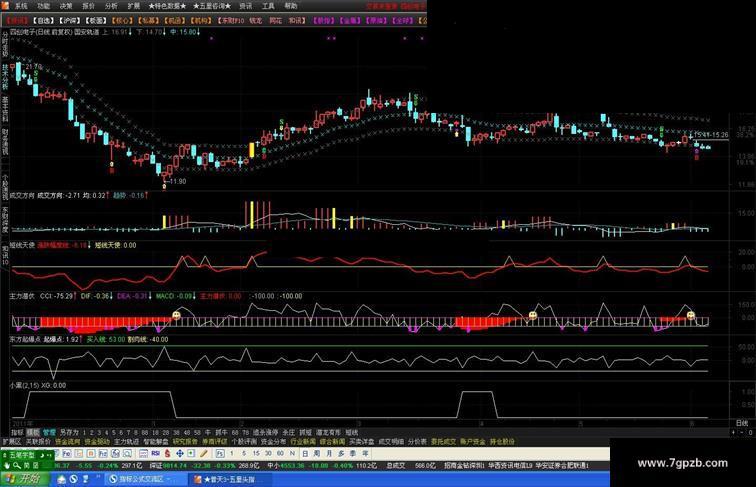
Task: Open the 功能 menu
Action: (x=43, y=6)
